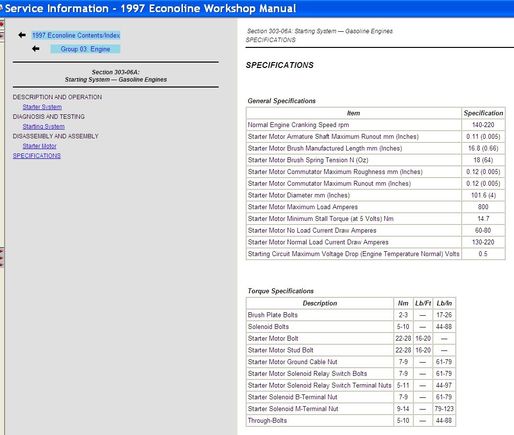Viewport: 514px width, 435px height.
Task: Go to the Group 03: Engine link
Action: [85, 49]
